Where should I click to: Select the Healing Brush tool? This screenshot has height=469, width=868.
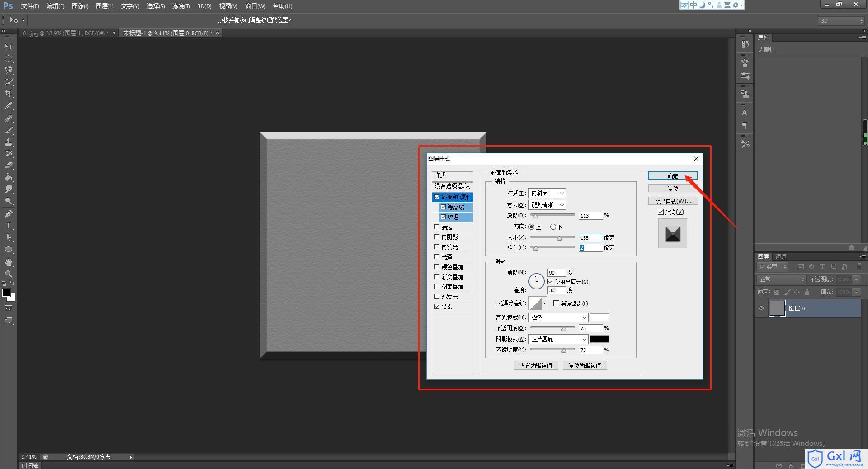point(9,118)
